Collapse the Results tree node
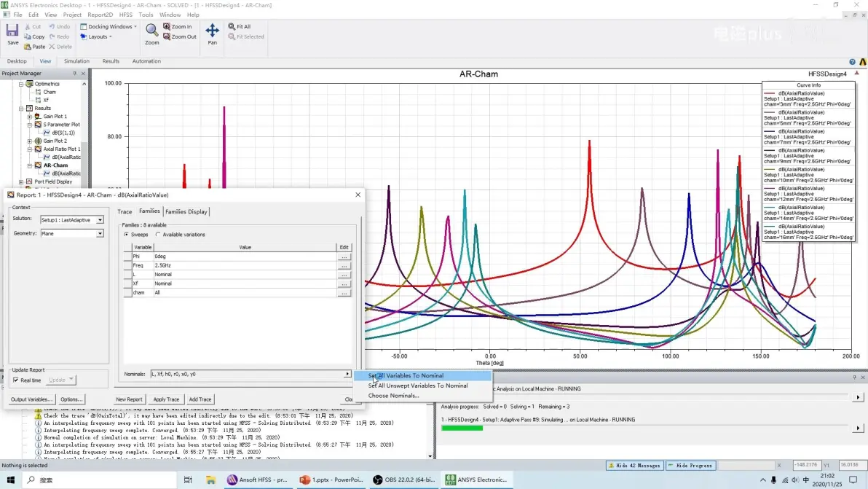This screenshot has width=868, height=489. coord(21,109)
